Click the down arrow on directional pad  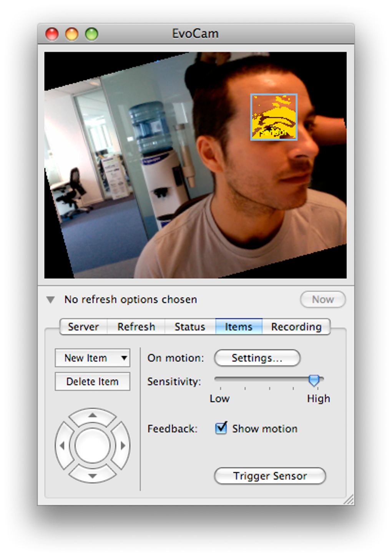[92, 475]
